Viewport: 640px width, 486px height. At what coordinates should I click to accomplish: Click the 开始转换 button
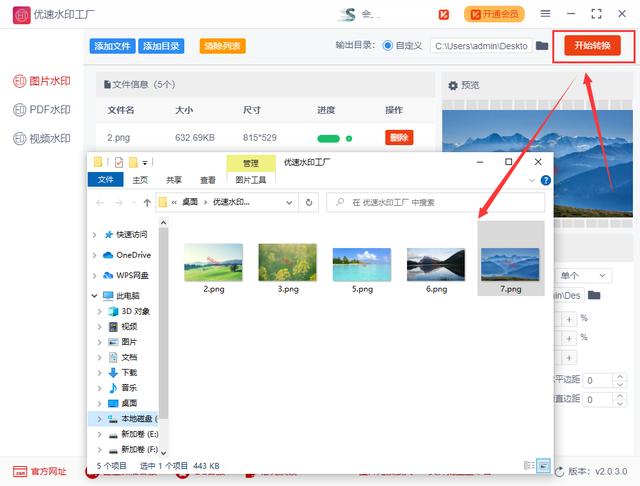[592, 45]
